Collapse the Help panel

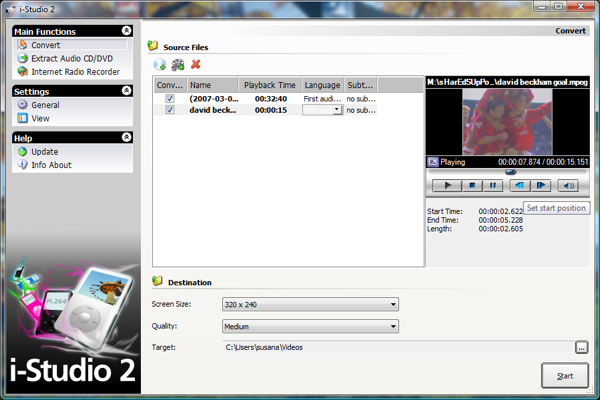click(126, 137)
